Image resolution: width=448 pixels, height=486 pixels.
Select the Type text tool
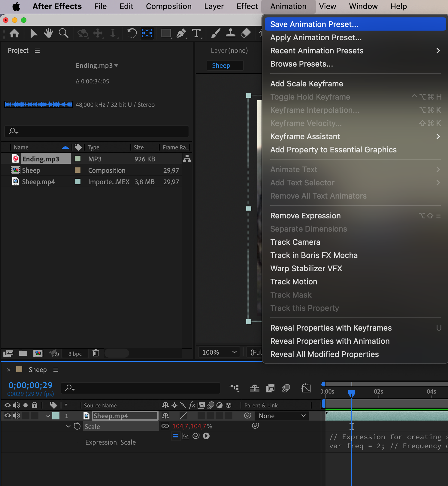pos(196,33)
